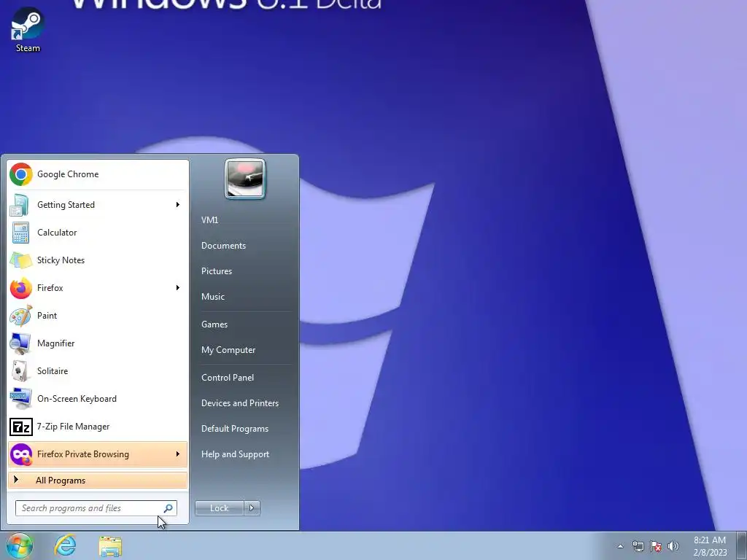Click the Firefox logo icon
This screenshot has height=560, width=747.
tap(21, 287)
